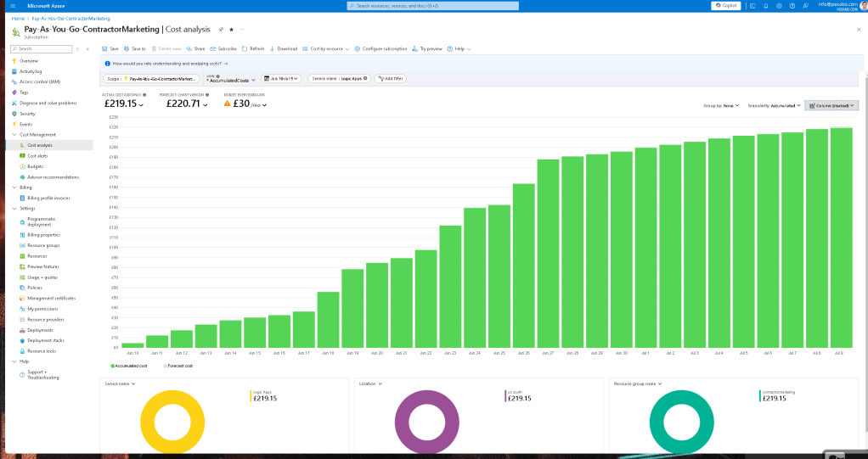Change the Service name pivot dropdown
Image resolution: width=868 pixels, height=459 pixels.
[x=120, y=383]
